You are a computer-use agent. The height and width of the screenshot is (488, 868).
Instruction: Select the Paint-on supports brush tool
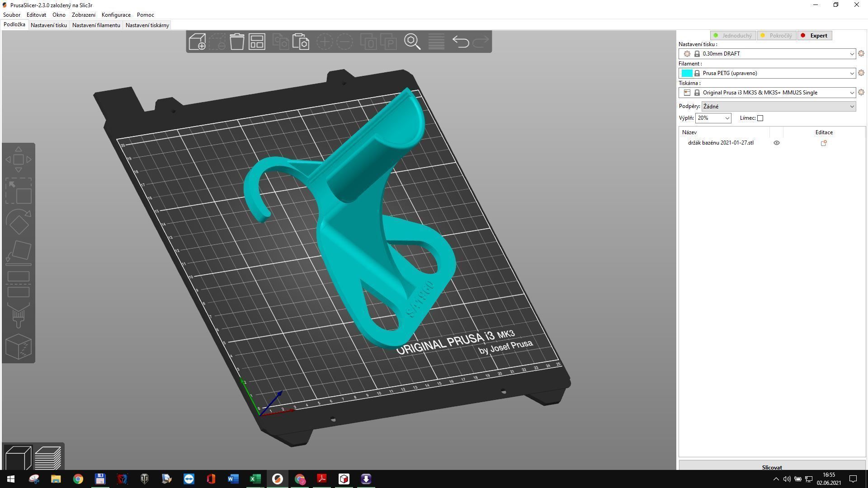[x=19, y=315]
